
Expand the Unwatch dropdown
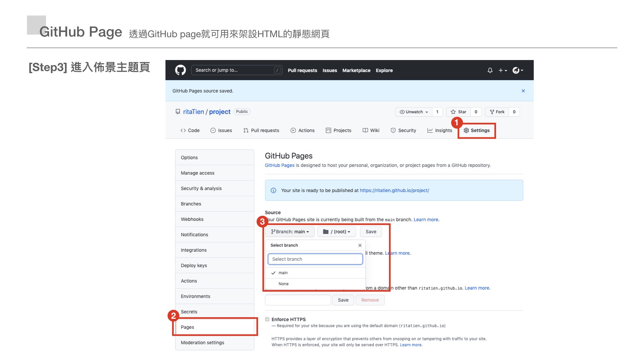(414, 112)
